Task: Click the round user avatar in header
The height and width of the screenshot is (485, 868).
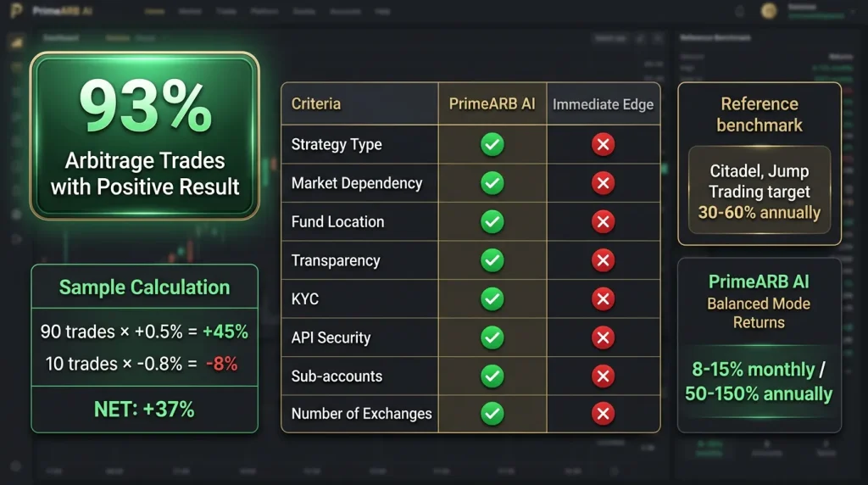Action: 769,11
